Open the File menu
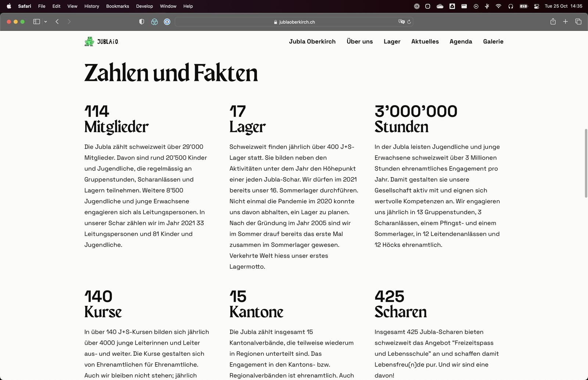588x380 pixels. [x=42, y=6]
